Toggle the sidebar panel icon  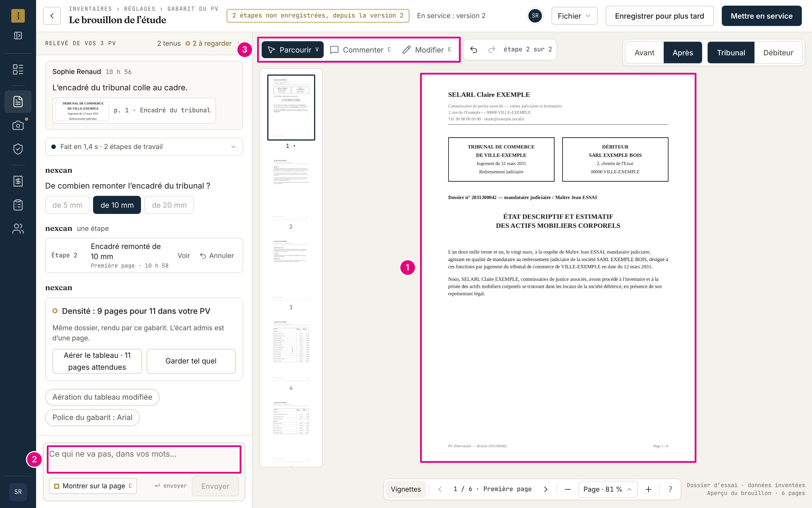[x=18, y=36]
